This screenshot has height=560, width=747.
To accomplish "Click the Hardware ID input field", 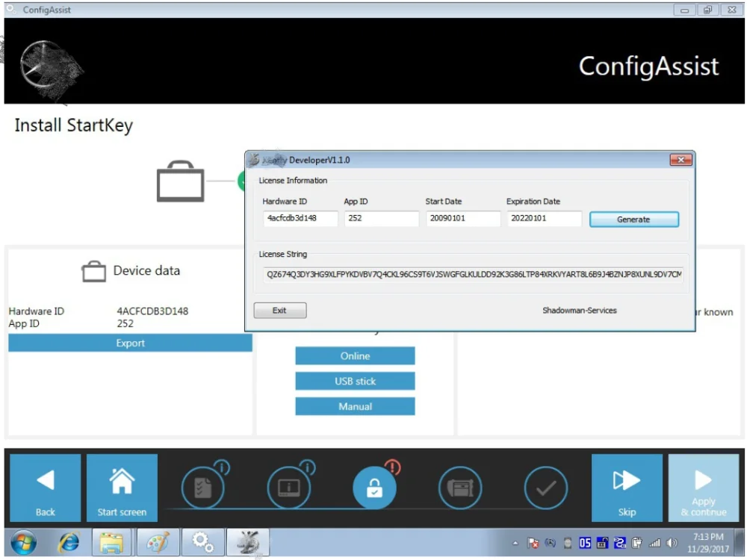I will (300, 219).
